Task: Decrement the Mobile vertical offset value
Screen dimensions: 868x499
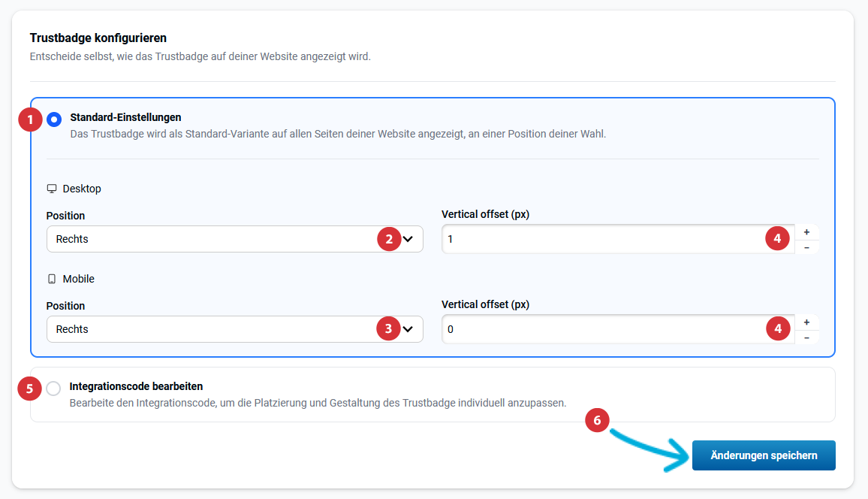Action: 806,337
